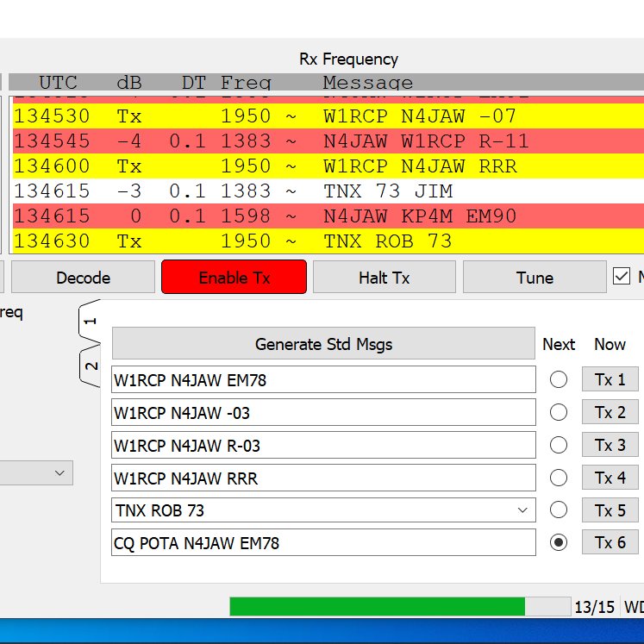Stop transmitting with Halt Tx
Image resolution: width=644 pixels, height=644 pixels.
click(384, 278)
